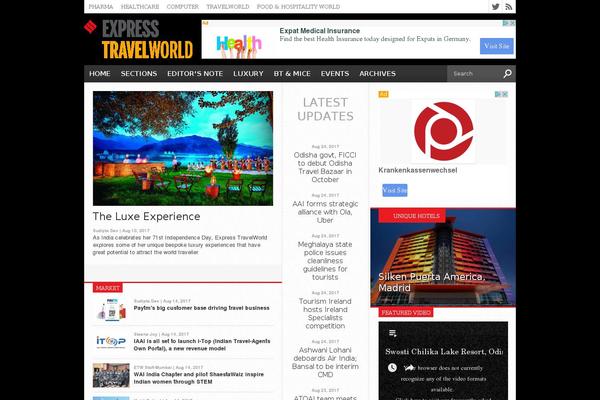The width and height of the screenshot is (600, 400).
Task: Open ARCHIVES section
Action: click(x=377, y=73)
